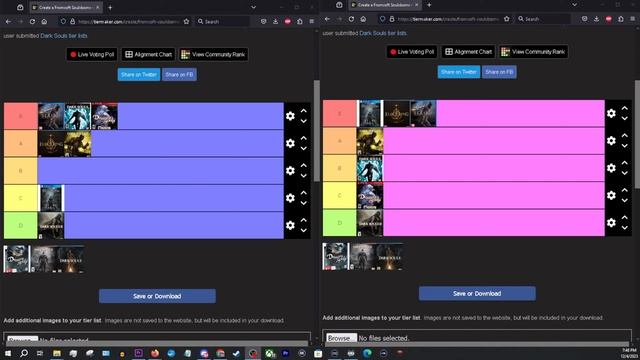Viewport: 640px width, 360px height.
Task: Open hamburger menu in right browser window
Action: coord(633,19)
